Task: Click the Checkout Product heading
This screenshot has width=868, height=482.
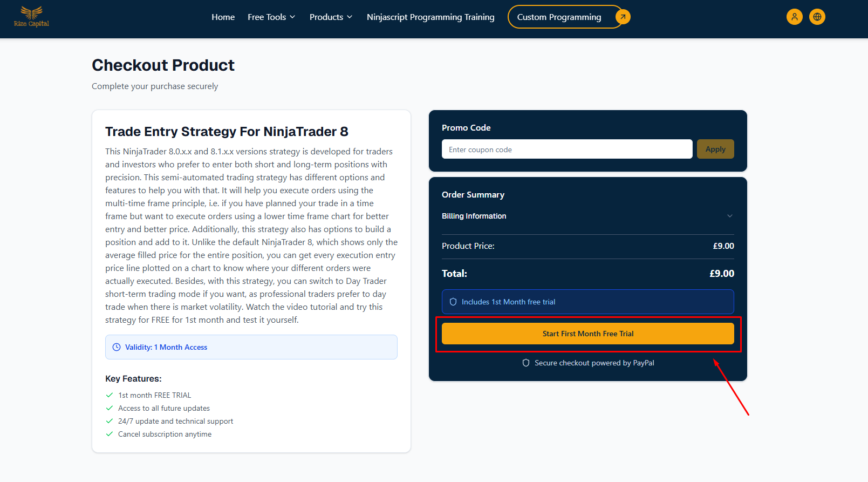Action: tap(163, 65)
